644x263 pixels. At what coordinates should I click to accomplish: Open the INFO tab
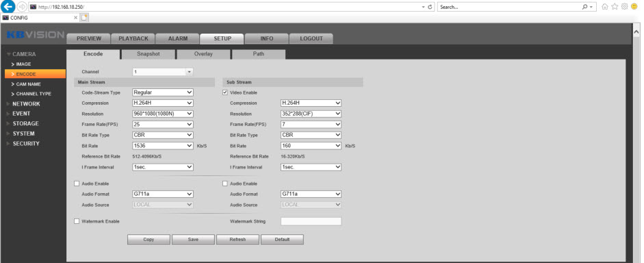coord(266,38)
